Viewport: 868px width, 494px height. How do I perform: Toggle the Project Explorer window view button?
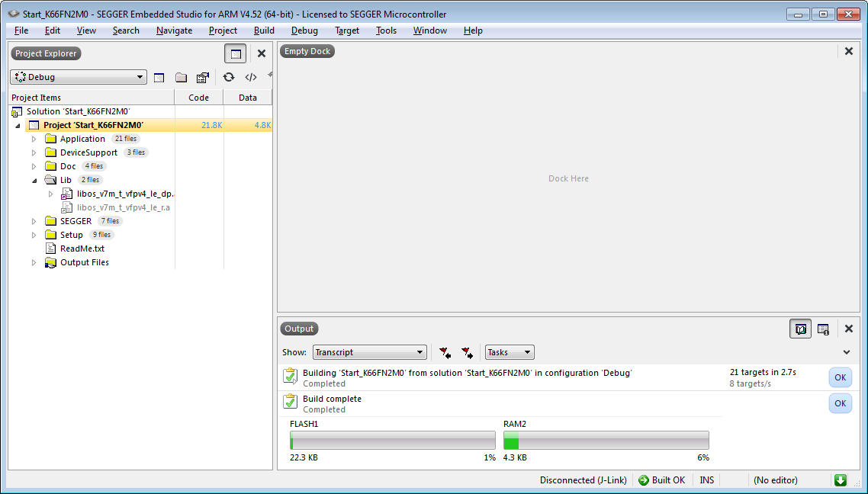(x=236, y=53)
